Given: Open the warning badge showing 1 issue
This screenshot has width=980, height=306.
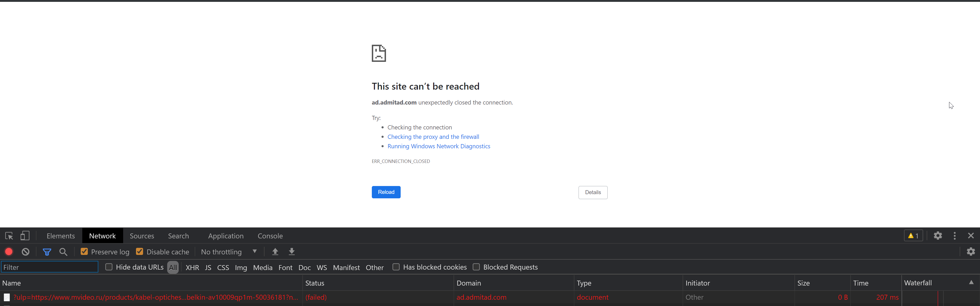Looking at the screenshot, I should (x=913, y=236).
